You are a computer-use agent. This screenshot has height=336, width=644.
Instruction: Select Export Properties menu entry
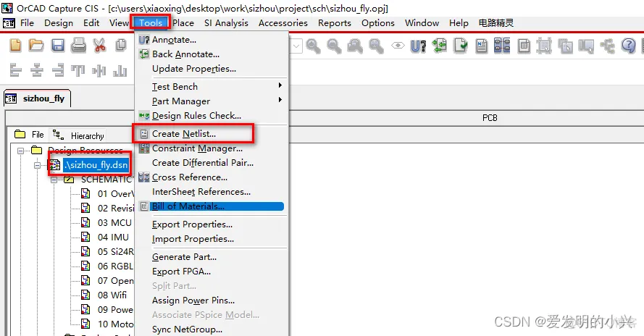212,224
